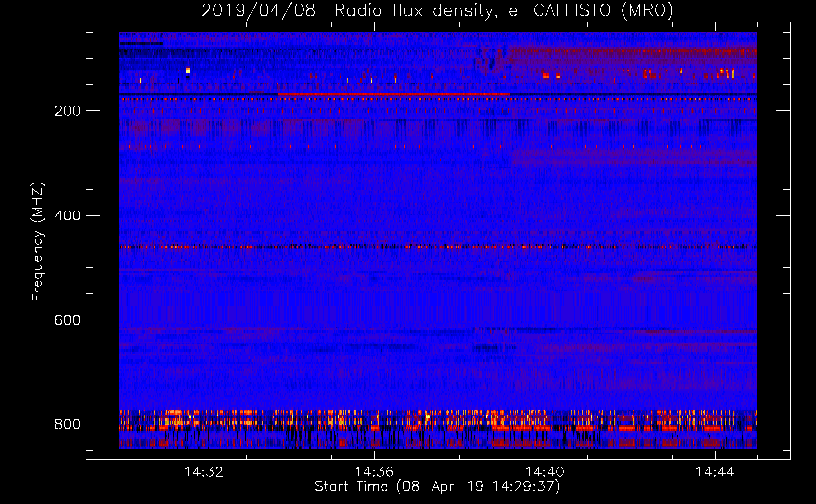Click the red dashed interference line near 460 MHz
Image resolution: width=816 pixels, height=504 pixels.
coord(438,247)
